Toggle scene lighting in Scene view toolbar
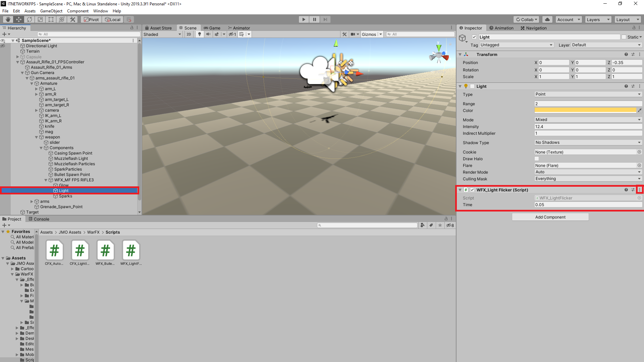This screenshot has height=362, width=644. tap(200, 34)
